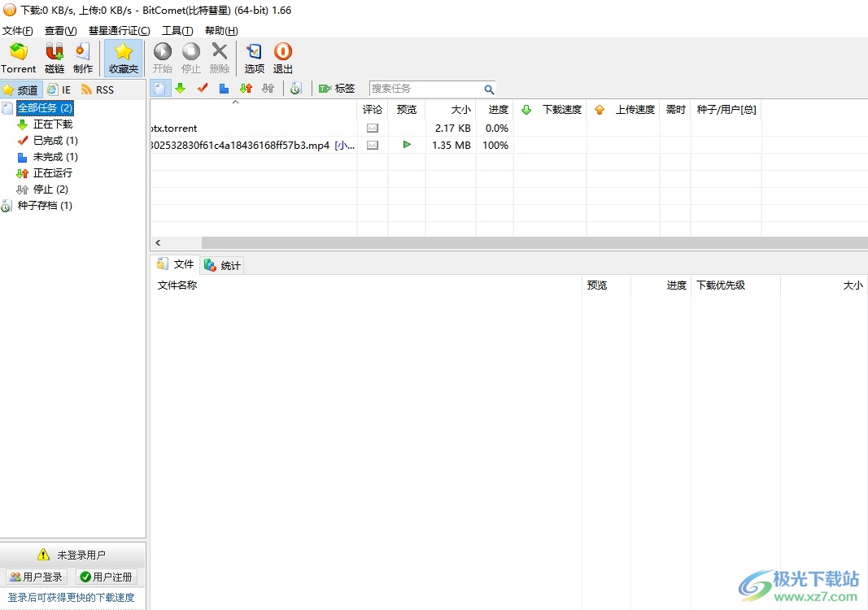Sort by 种子/用户[总] column
Image resolution: width=868 pixels, height=610 pixels.
coord(726,110)
